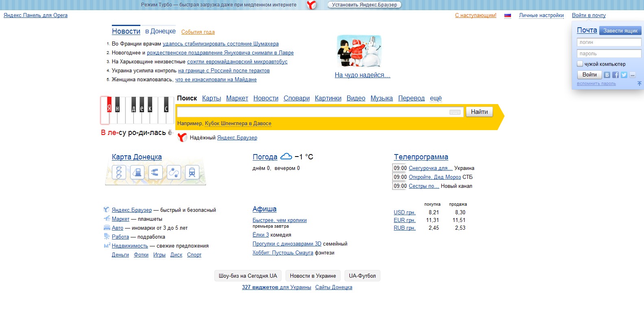Click the Яндекс.Браузер service icon in list
The height and width of the screenshot is (335, 644).
pyautogui.click(x=107, y=210)
